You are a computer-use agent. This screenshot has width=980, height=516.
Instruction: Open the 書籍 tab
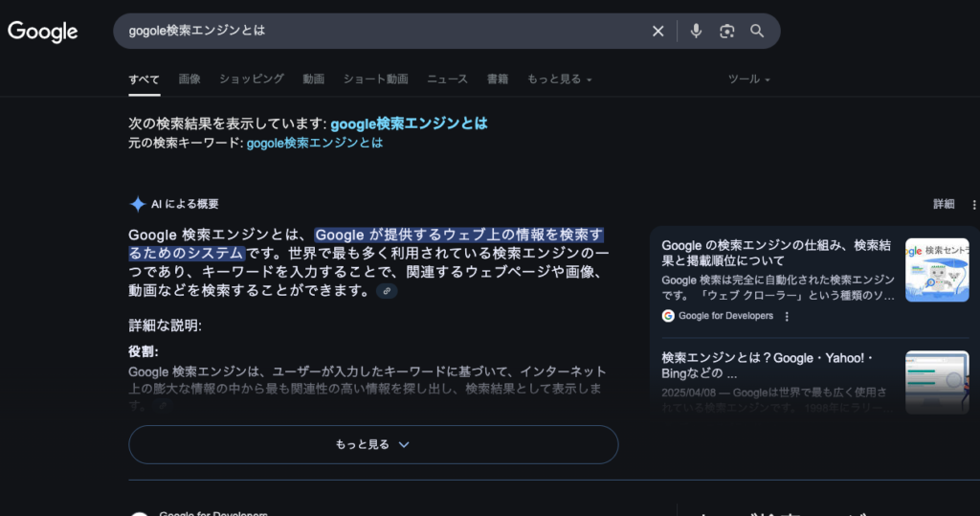[498, 79]
